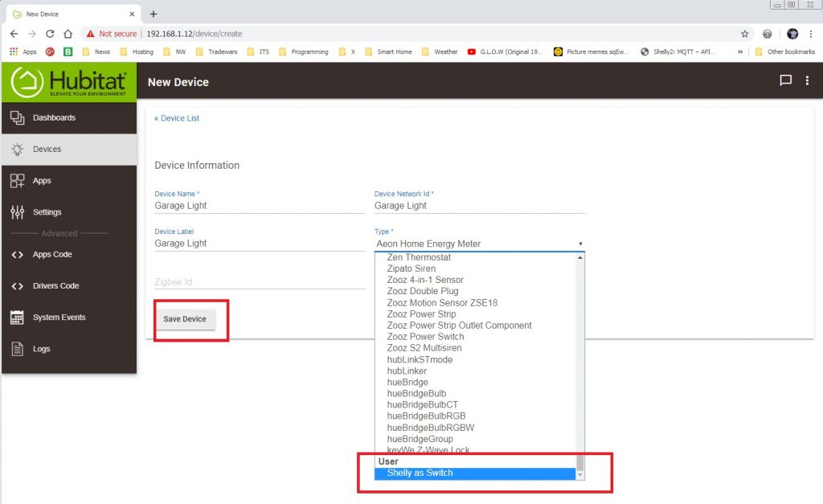The width and height of the screenshot is (823, 504).
Task: Click the Save Device button
Action: 185,318
